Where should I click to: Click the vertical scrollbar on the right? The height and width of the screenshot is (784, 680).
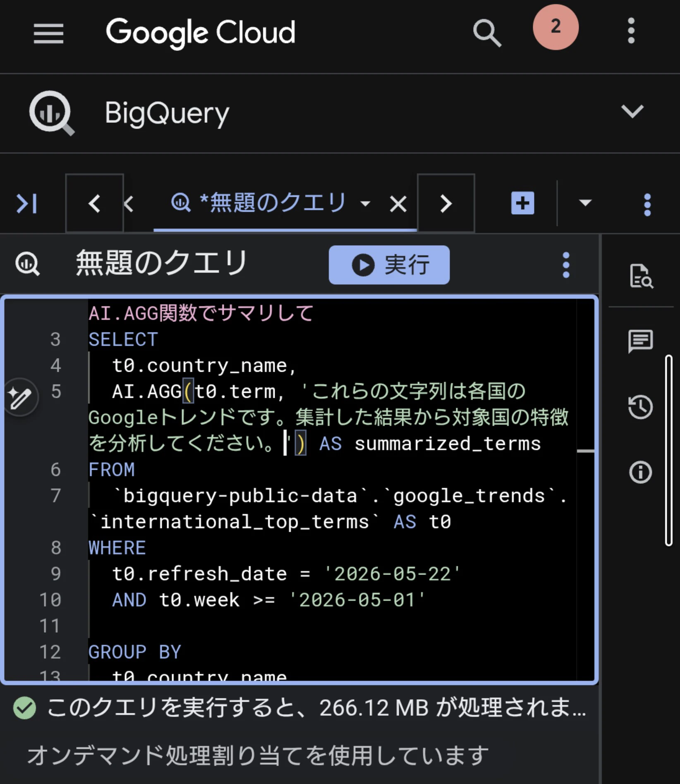point(668,450)
